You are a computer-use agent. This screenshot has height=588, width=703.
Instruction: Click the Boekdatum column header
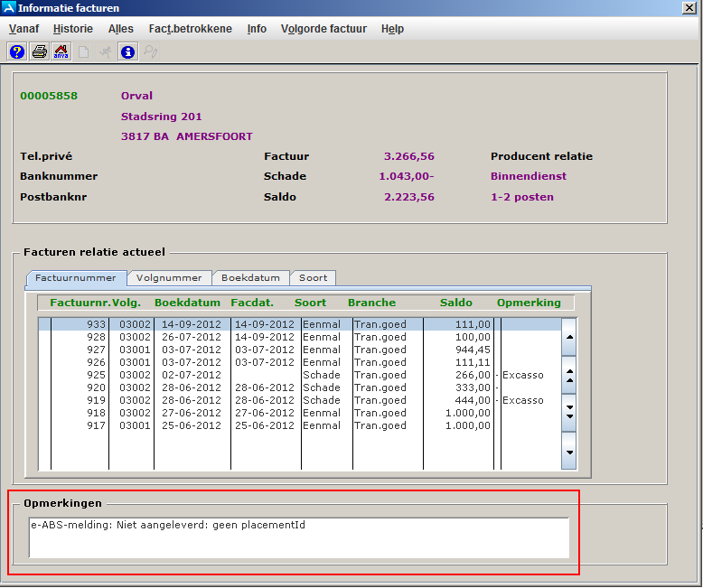click(x=187, y=303)
